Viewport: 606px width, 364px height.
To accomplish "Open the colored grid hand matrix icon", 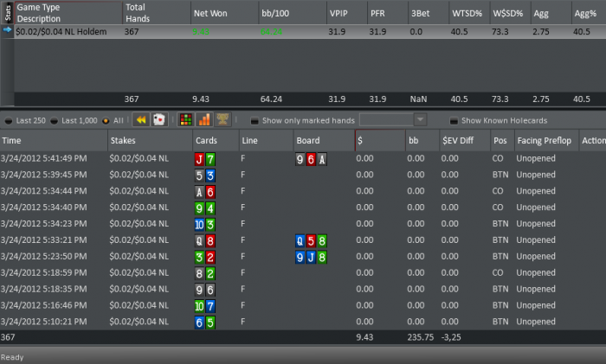I will pyautogui.click(x=186, y=120).
